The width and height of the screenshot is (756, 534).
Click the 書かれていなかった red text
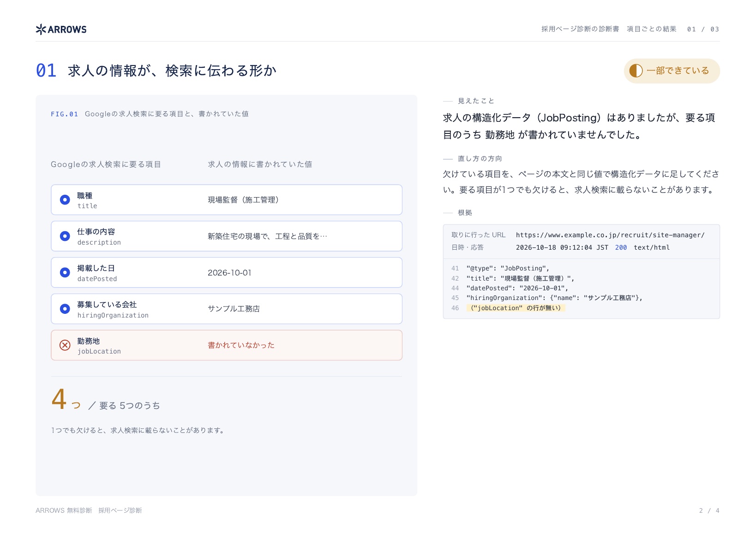click(241, 345)
